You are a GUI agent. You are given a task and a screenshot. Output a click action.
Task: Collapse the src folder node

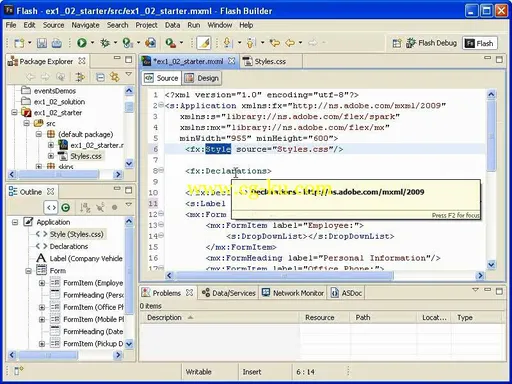[x=27, y=123]
